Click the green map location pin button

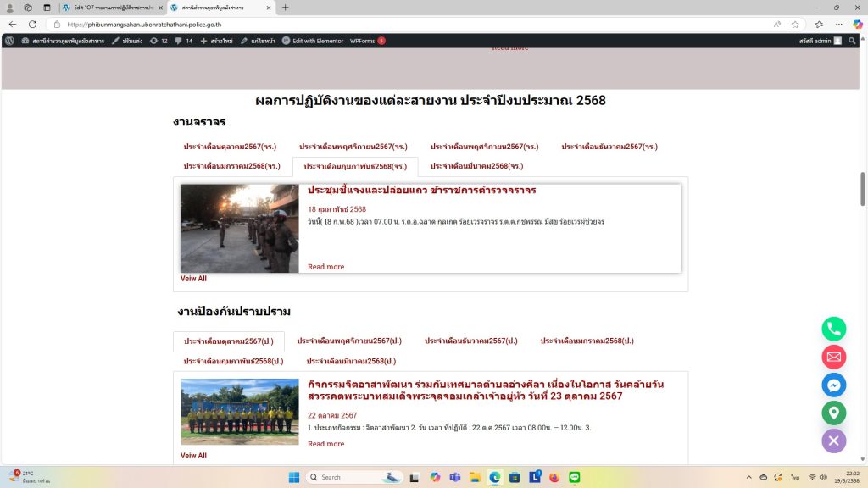834,413
